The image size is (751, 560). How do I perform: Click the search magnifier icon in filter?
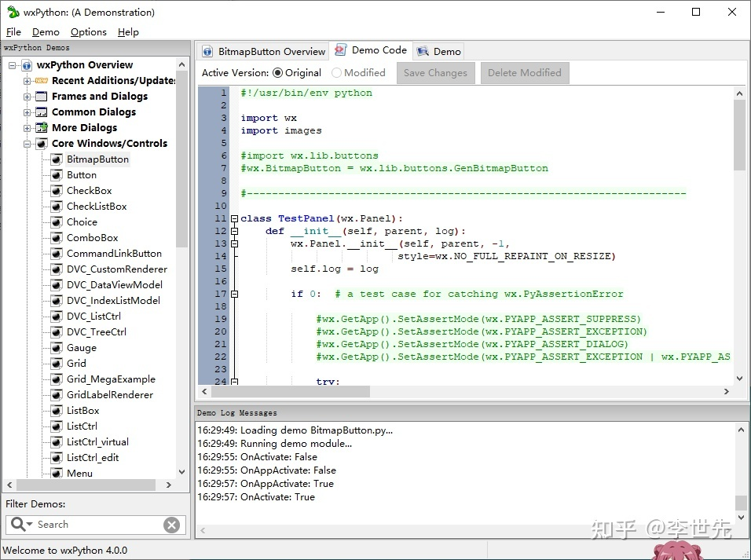point(17,524)
